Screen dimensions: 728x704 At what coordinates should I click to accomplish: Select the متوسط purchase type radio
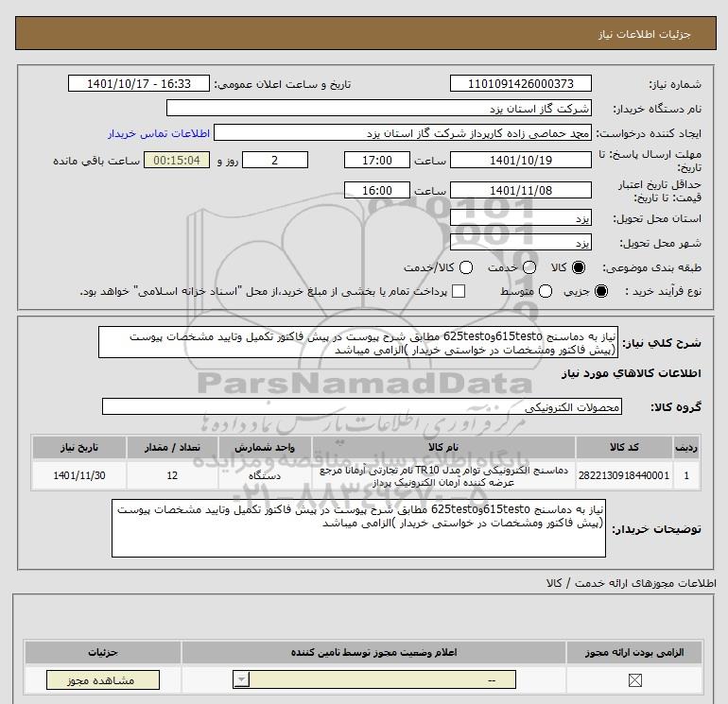546,291
